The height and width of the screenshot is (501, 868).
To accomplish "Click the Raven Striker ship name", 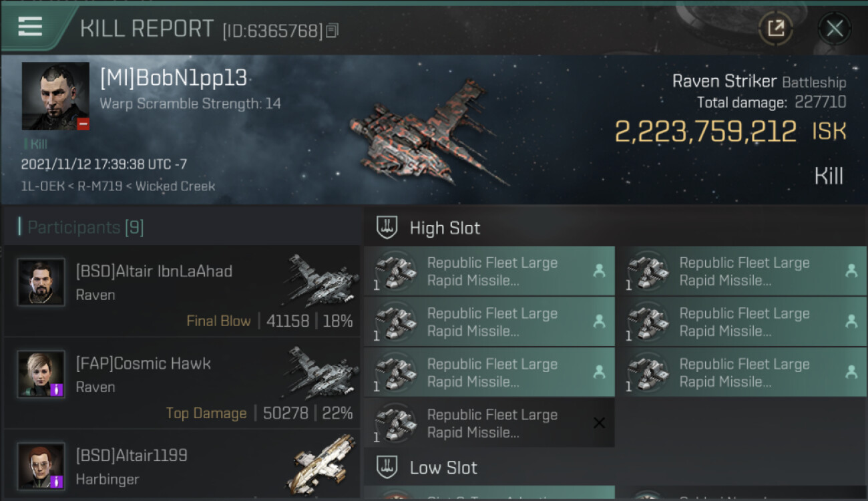I will [x=724, y=81].
